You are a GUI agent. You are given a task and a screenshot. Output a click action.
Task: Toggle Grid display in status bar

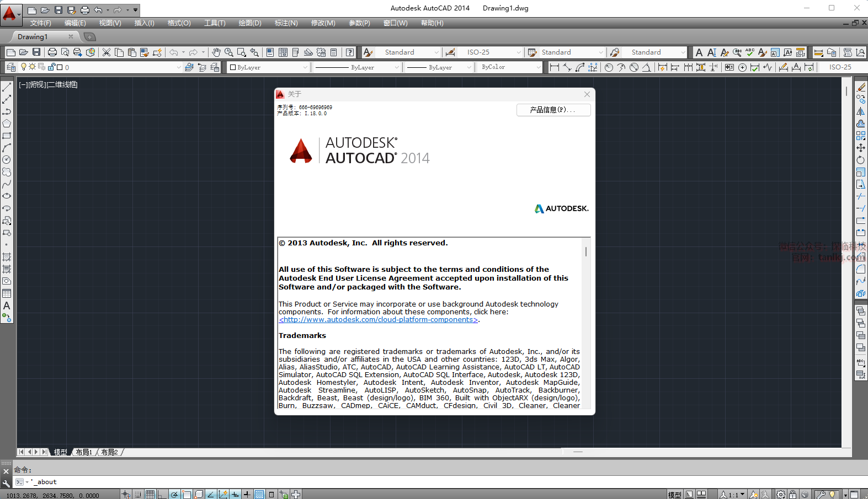tap(150, 495)
